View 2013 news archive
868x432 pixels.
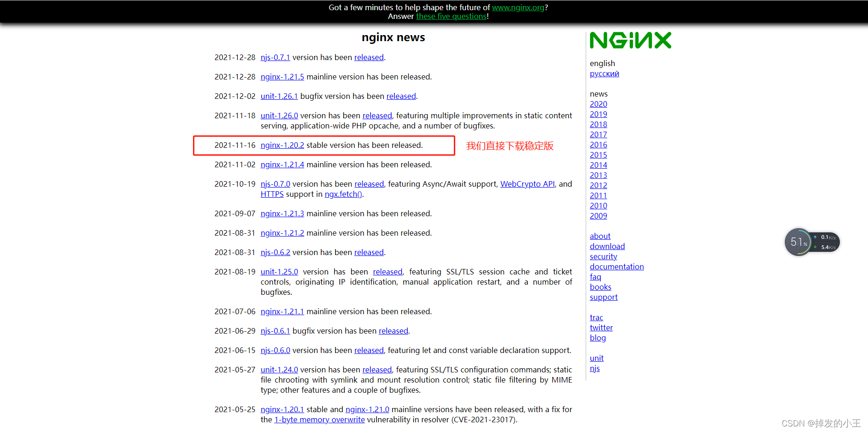click(x=598, y=175)
